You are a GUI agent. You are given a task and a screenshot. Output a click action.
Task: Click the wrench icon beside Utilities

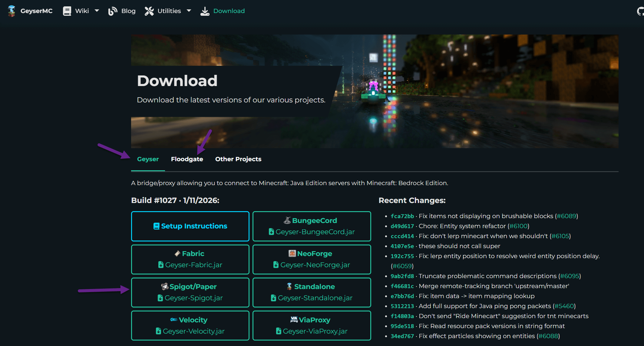pos(149,11)
